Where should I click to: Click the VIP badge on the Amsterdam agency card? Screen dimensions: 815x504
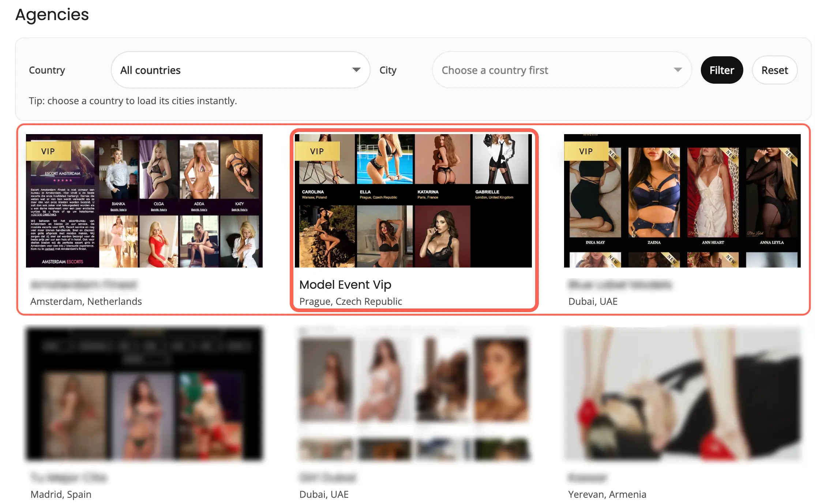48,151
